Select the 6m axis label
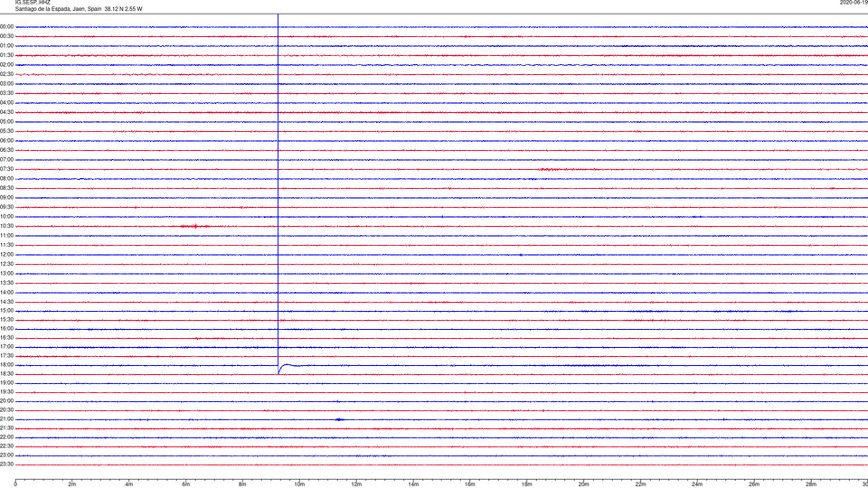 185,484
